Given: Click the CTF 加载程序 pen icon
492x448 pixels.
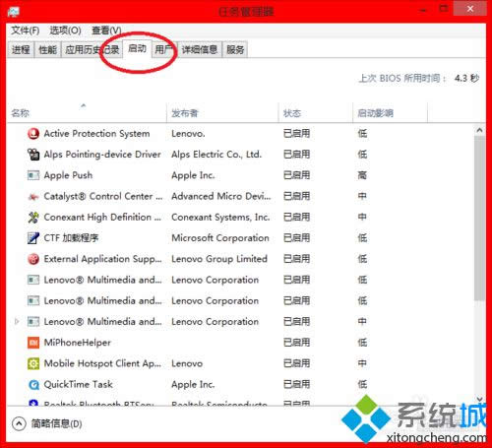Looking at the screenshot, I should 33,238.
